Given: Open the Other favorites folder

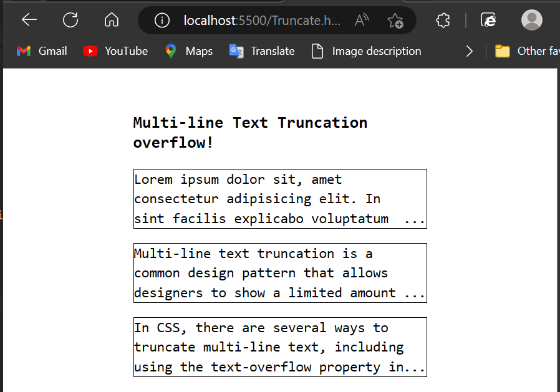Looking at the screenshot, I should [527, 51].
